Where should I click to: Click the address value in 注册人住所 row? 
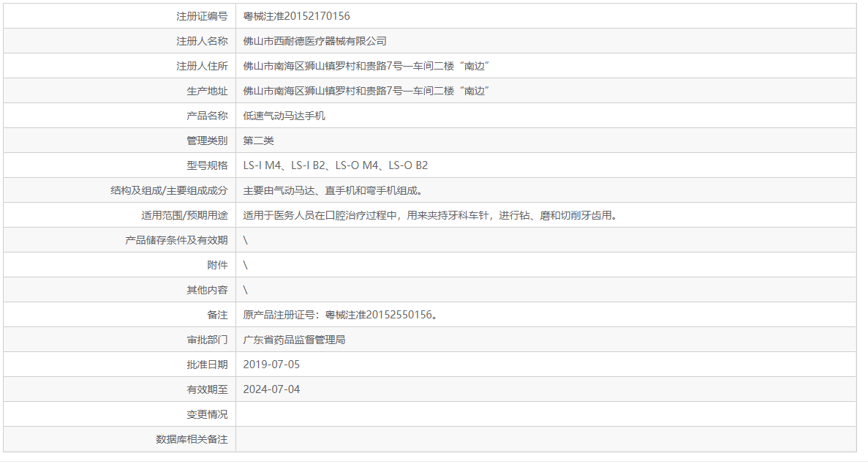pyautogui.click(x=366, y=66)
